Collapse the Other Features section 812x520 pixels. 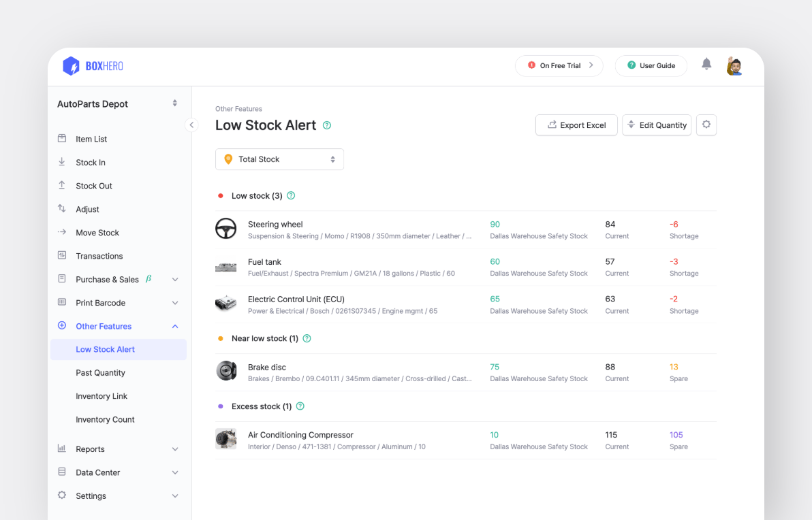175,326
